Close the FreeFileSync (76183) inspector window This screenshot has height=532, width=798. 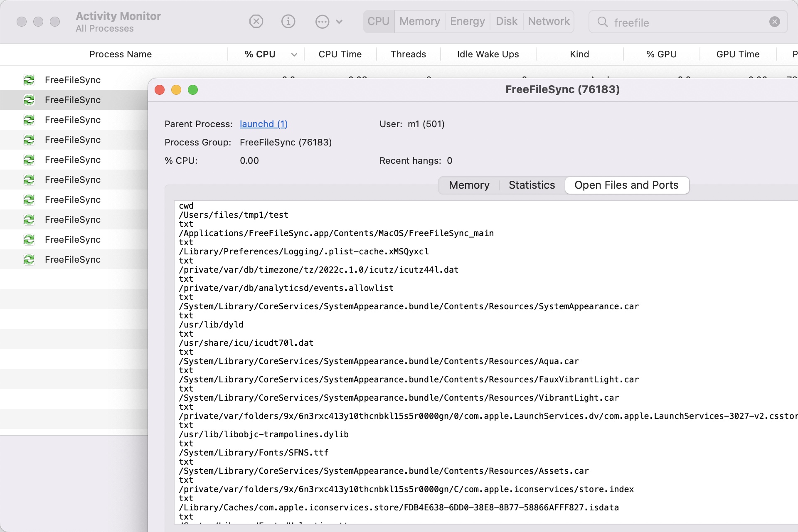[160, 90]
